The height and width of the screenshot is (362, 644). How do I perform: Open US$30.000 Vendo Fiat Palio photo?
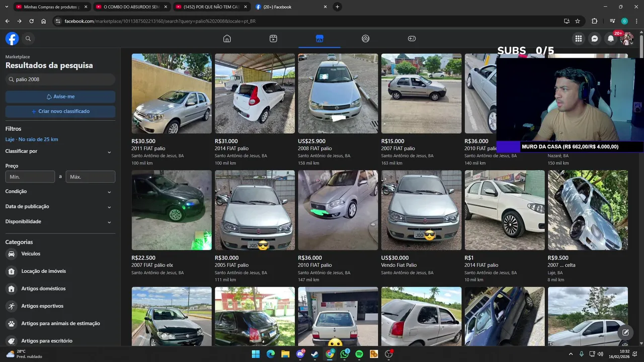click(x=421, y=210)
